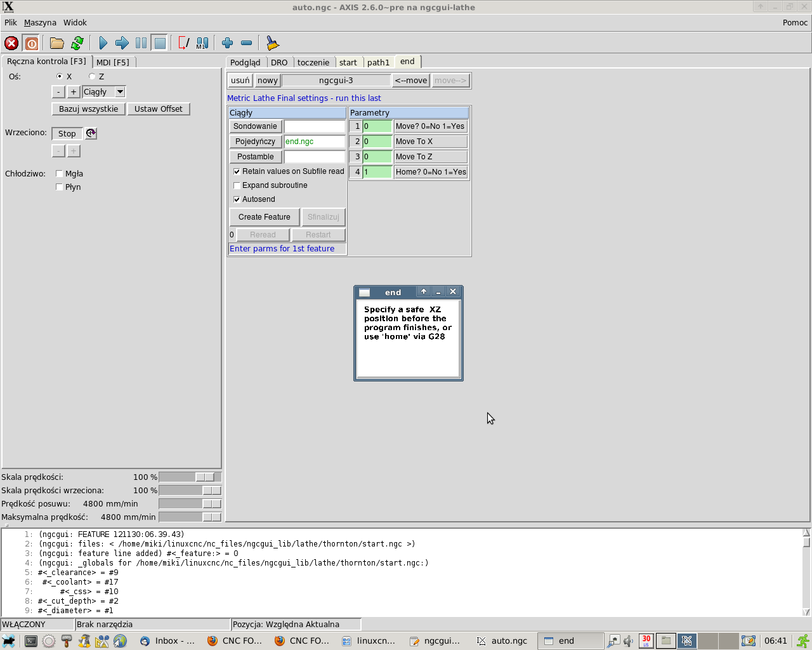Enable the Mgła coolant checkbox
This screenshot has height=650, width=812.
[59, 173]
